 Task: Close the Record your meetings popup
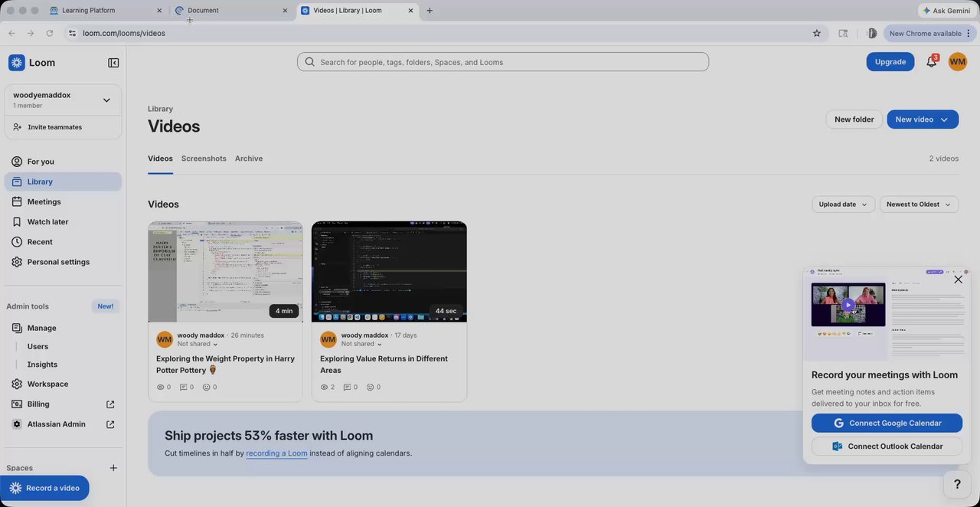[x=958, y=280]
